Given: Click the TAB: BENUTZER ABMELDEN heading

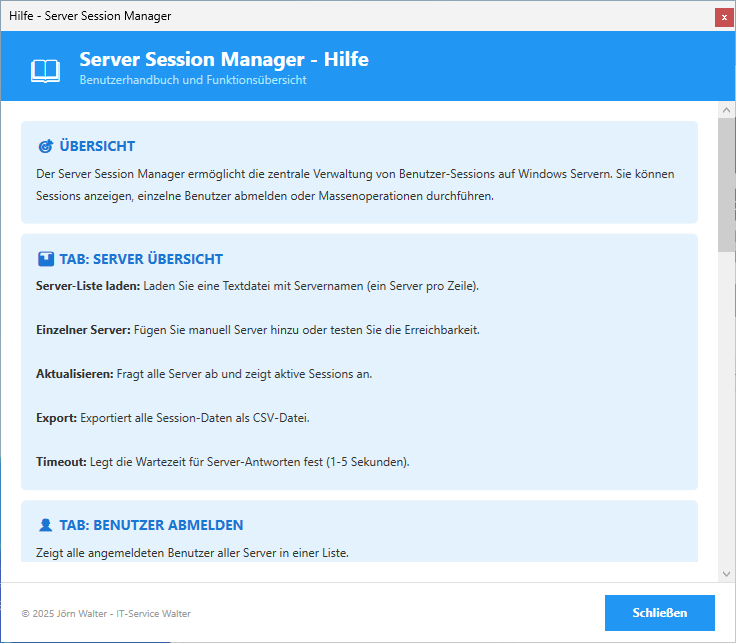Looking at the screenshot, I should [x=151, y=525].
